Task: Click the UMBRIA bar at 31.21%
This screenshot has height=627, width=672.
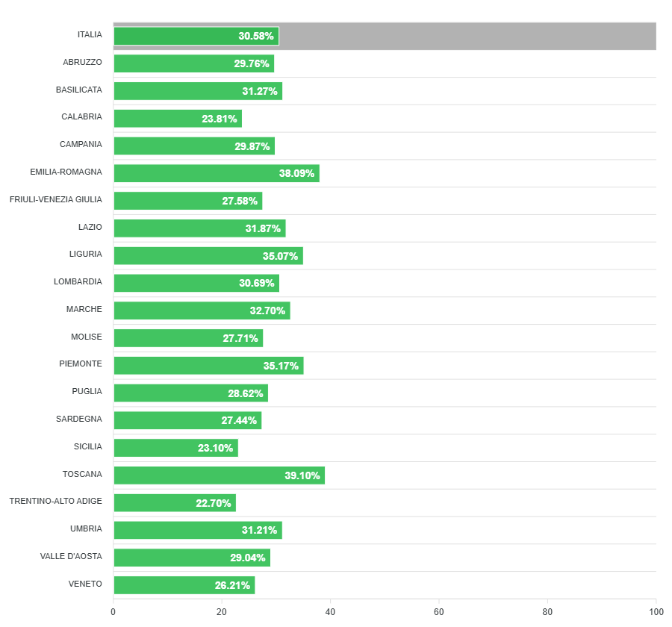Action: pos(197,531)
